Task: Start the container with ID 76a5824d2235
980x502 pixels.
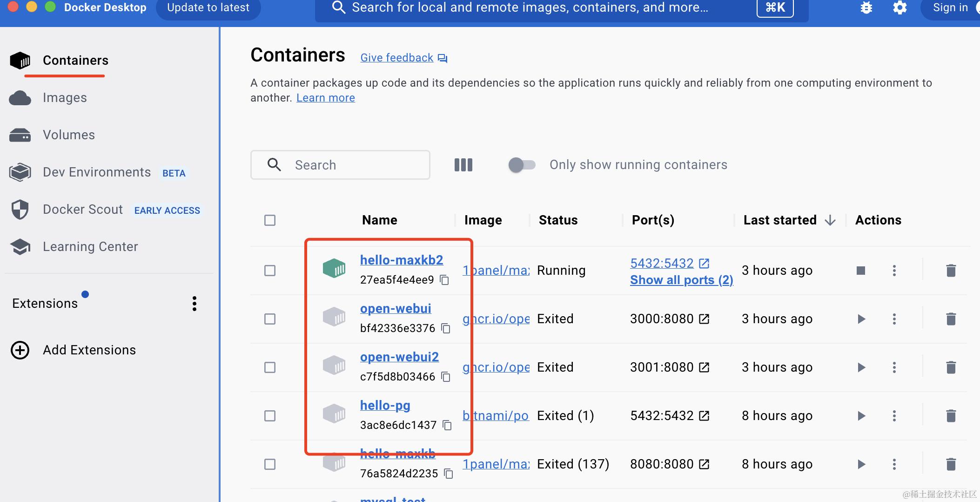Action: 861,464
